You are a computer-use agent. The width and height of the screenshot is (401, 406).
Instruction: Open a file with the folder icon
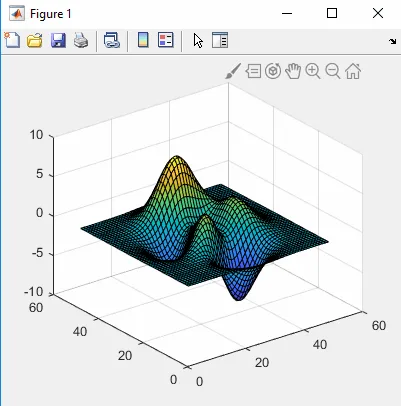tap(35, 40)
